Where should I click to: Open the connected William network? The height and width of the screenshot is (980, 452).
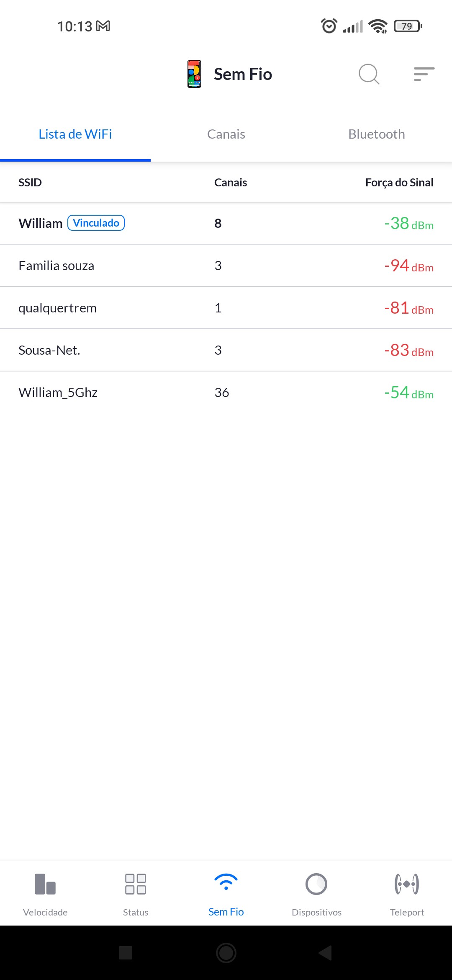pyautogui.click(x=41, y=223)
